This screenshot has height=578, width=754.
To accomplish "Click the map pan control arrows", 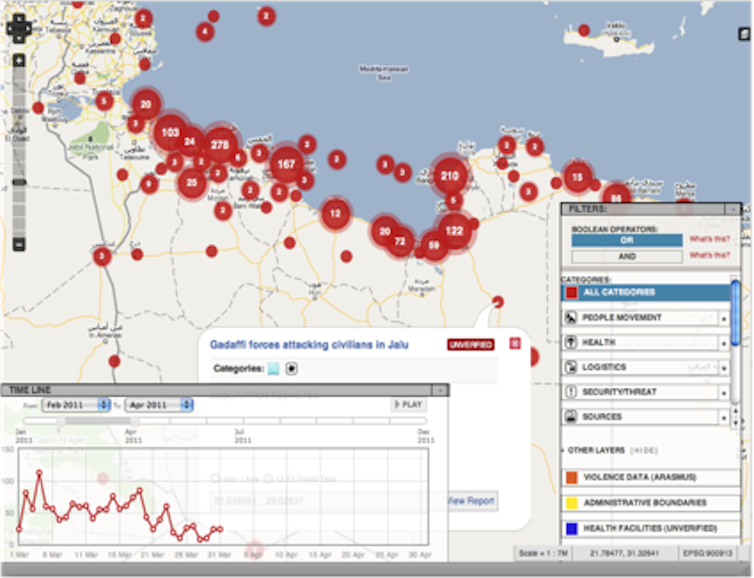I will pyautogui.click(x=19, y=28).
